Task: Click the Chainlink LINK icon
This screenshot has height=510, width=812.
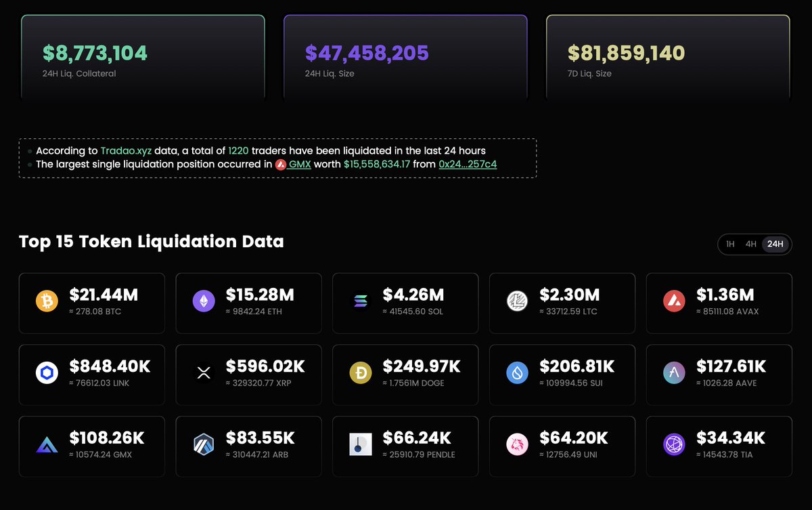Action: click(x=47, y=373)
